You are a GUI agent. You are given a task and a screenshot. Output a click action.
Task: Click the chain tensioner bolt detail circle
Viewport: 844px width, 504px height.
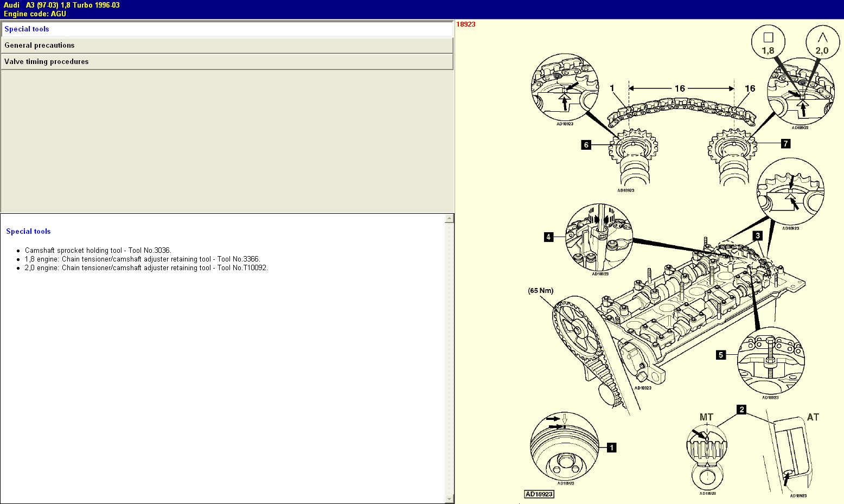click(x=771, y=360)
